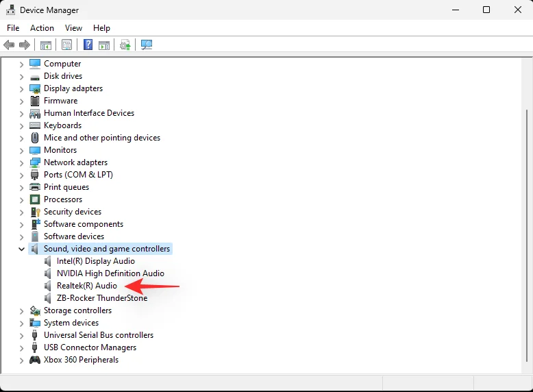Click the Network adapters category icon
Viewport: 533px width, 392px height.
pos(35,162)
